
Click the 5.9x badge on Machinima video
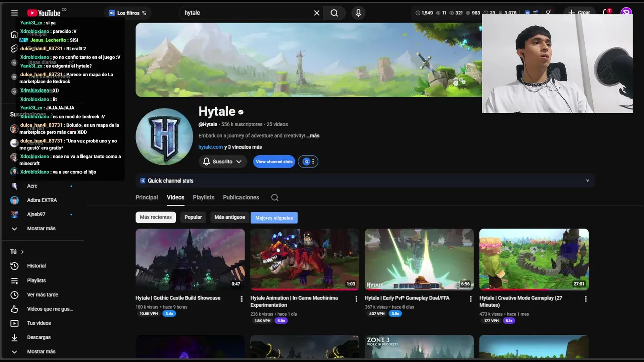(281, 321)
